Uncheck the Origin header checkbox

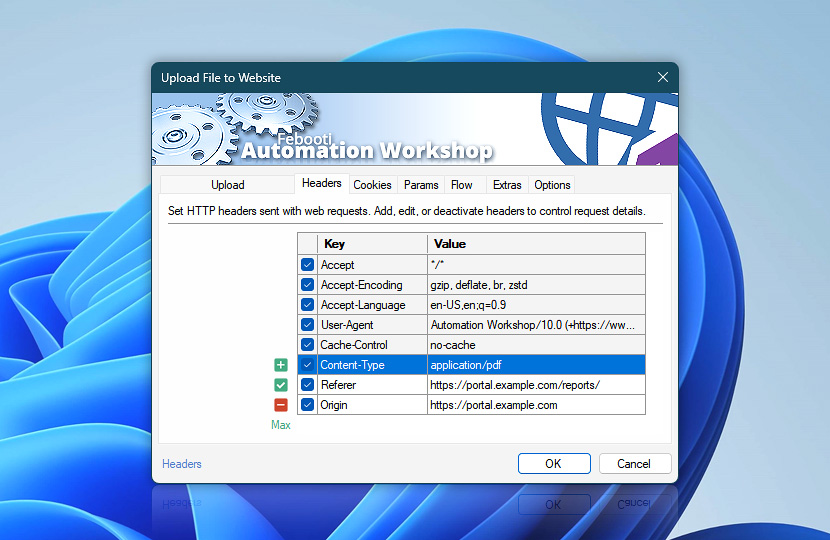(x=308, y=405)
